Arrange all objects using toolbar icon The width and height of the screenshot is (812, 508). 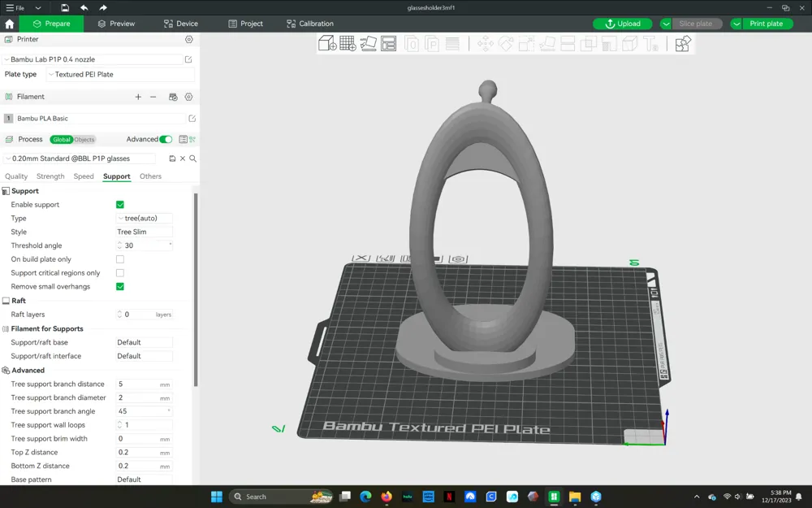pos(389,44)
